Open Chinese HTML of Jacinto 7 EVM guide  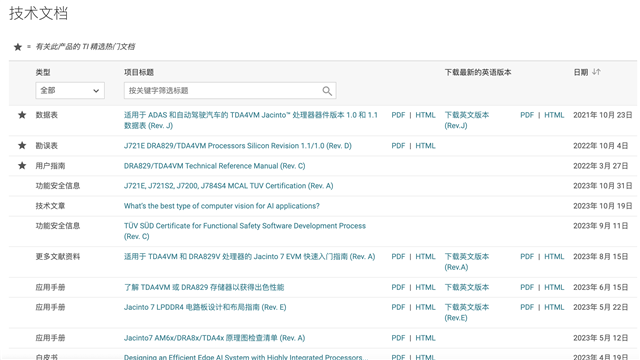[x=425, y=257]
